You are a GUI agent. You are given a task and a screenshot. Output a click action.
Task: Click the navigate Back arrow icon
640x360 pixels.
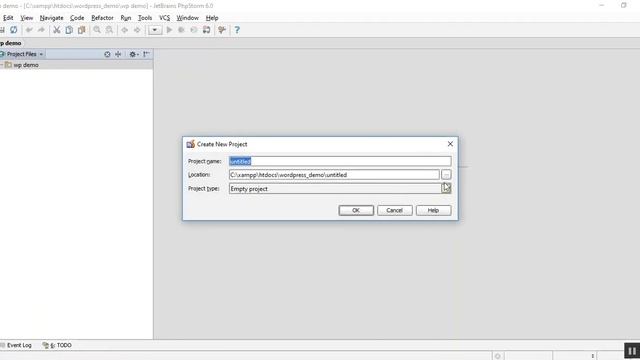(x=124, y=30)
